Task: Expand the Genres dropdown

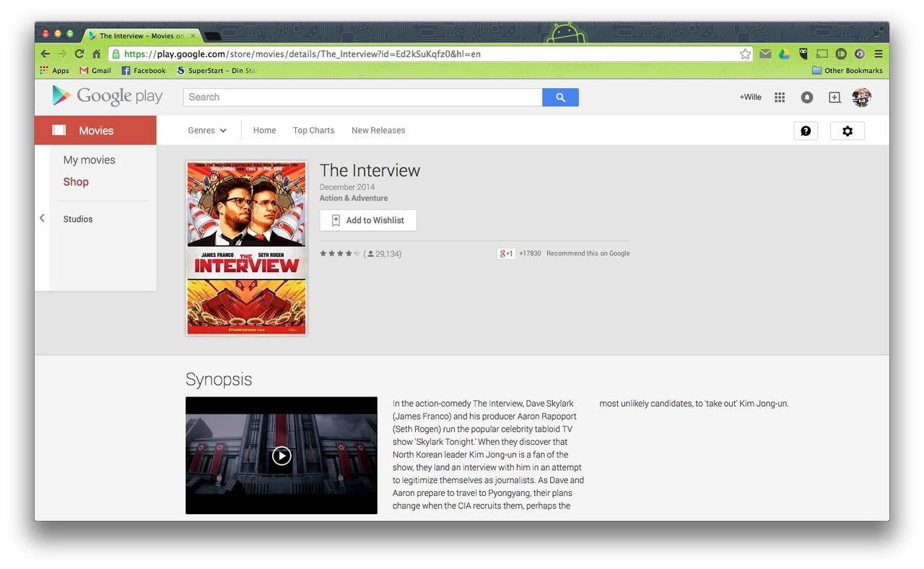Action: coord(207,131)
